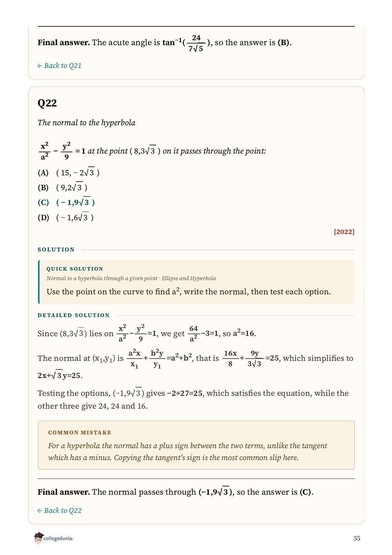This screenshot has width=392, height=555.
Task: Click the hyperbola equation in Q22
Action: (x=62, y=151)
